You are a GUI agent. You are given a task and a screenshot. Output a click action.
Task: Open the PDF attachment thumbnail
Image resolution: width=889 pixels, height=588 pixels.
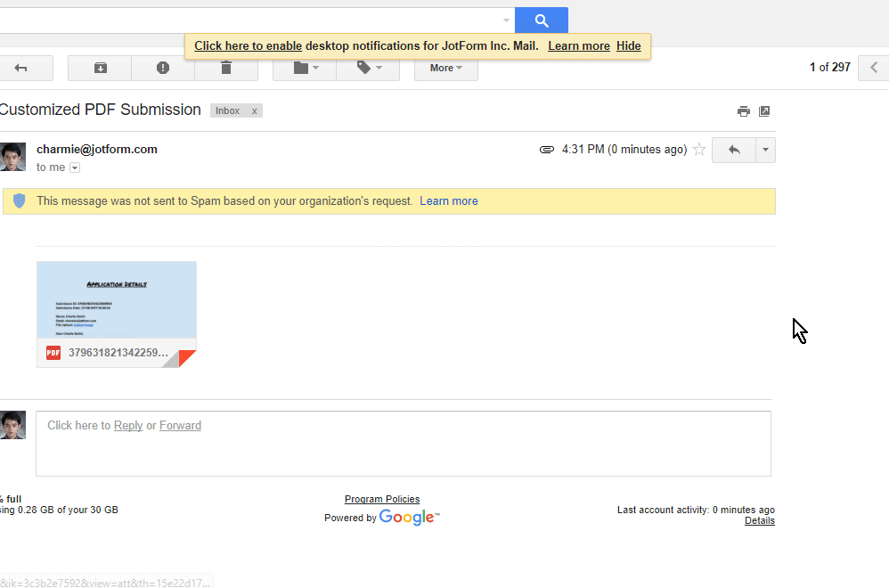116,303
